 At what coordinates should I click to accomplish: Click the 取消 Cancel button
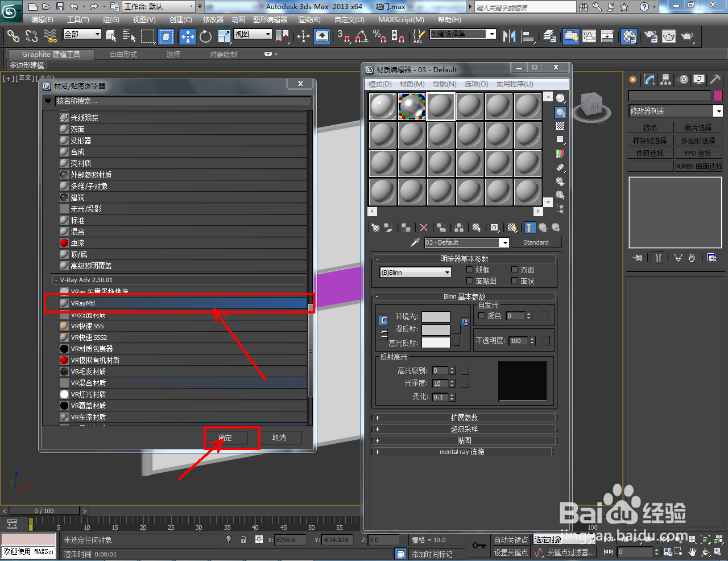279,438
